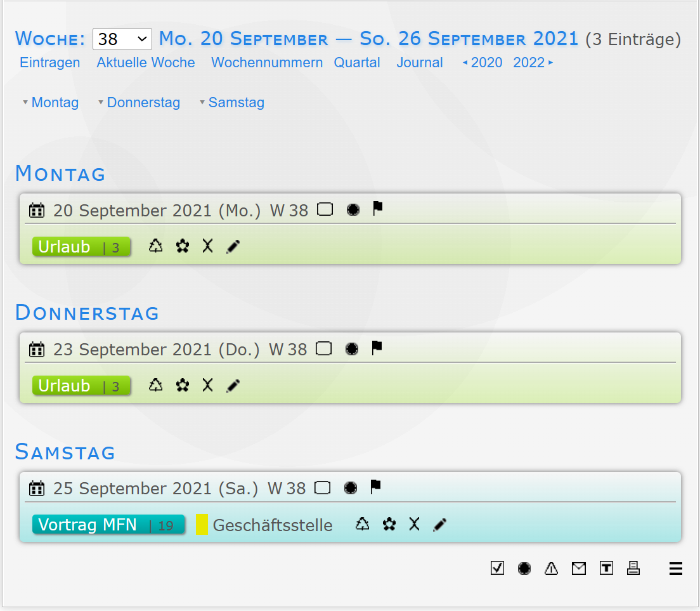Click the flower icon on Thursday's Urlaub entry
The width and height of the screenshot is (700, 611).
[182, 385]
